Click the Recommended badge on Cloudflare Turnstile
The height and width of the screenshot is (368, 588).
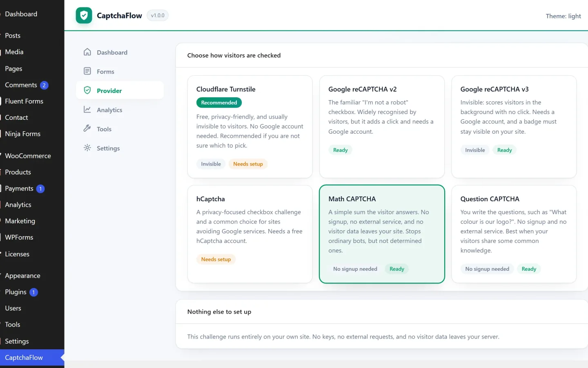point(219,103)
